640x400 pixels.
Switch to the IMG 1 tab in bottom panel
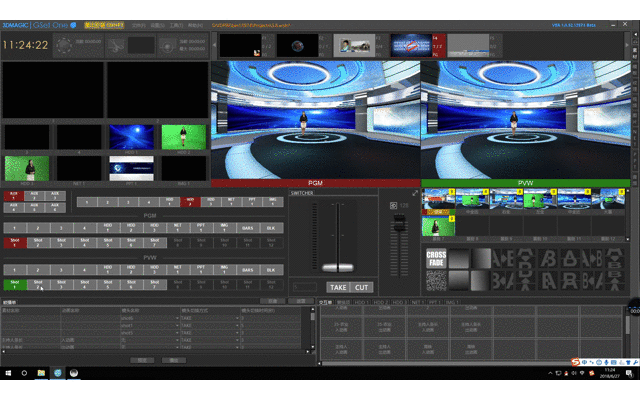coord(452,302)
